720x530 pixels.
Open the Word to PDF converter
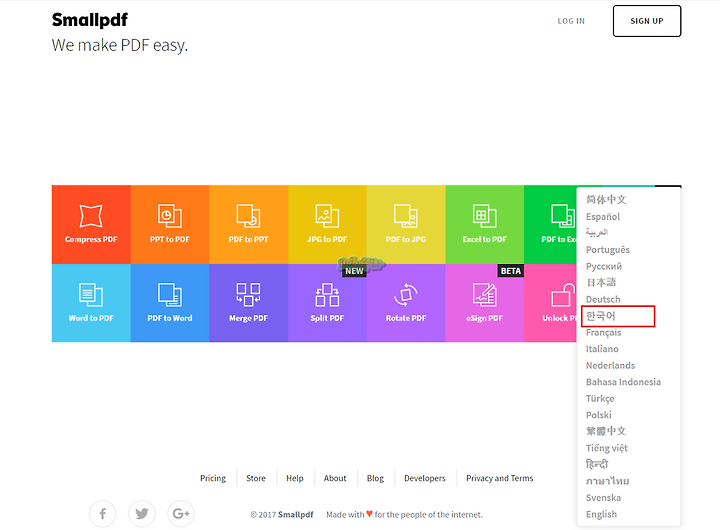(91, 303)
